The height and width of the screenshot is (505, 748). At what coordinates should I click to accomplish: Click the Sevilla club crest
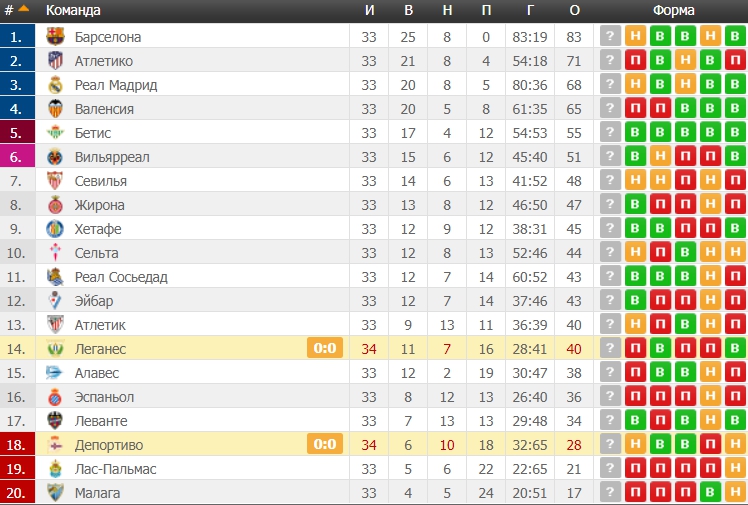pos(55,181)
